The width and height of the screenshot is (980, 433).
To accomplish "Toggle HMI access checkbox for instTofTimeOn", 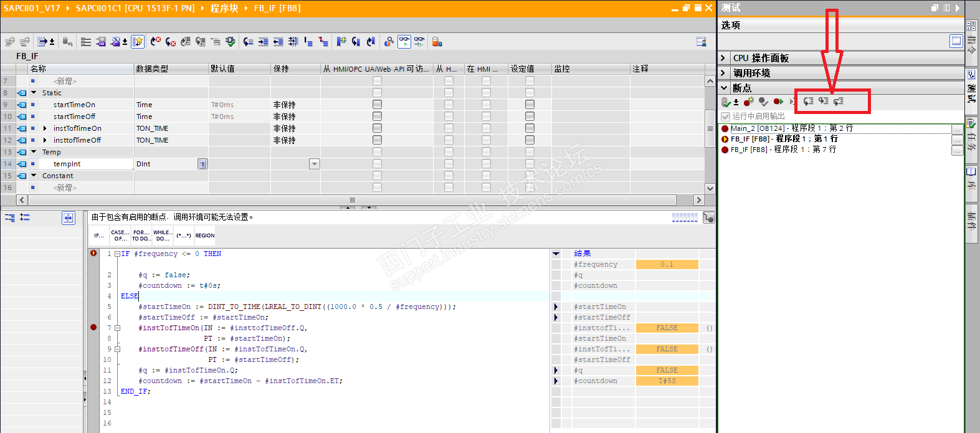I will [x=377, y=128].
